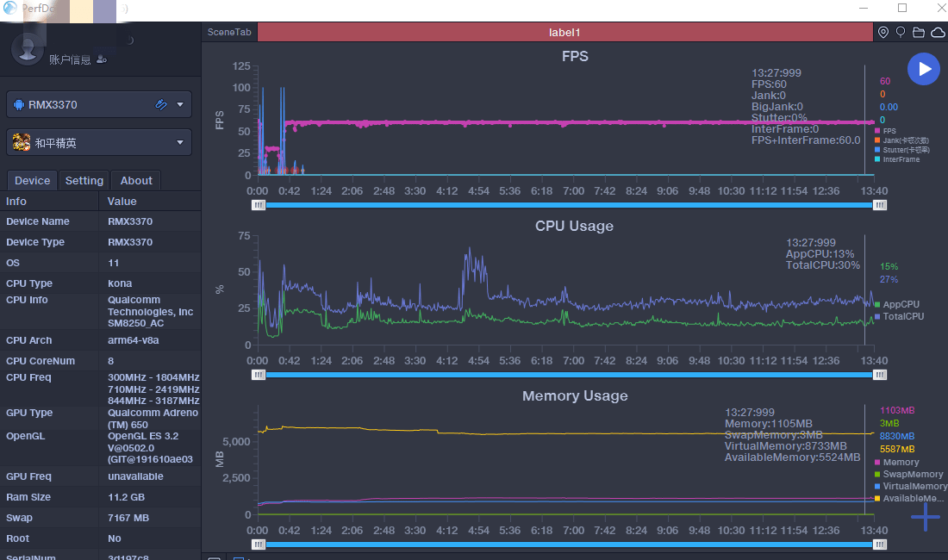The width and height of the screenshot is (948, 560).
Task: Open the folder icon for saved records
Action: tap(919, 32)
